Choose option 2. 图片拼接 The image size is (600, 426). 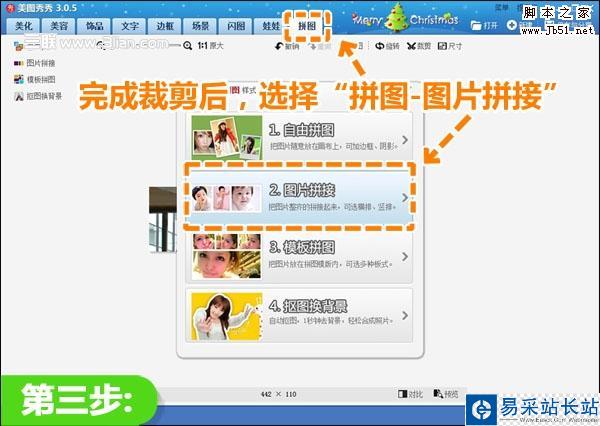pyautogui.click(x=299, y=197)
